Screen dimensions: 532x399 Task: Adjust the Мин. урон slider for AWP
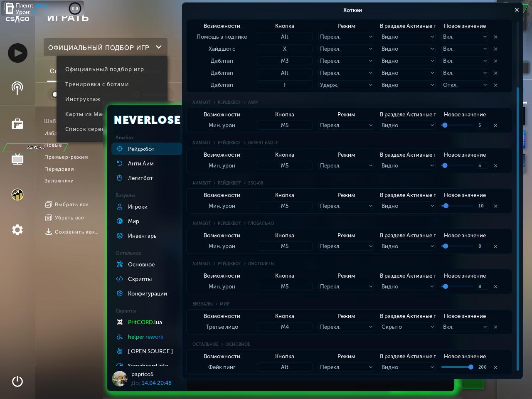(x=445, y=125)
